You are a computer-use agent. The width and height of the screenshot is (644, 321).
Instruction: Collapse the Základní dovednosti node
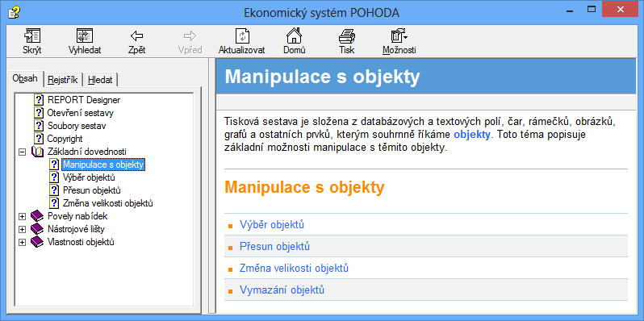point(22,152)
